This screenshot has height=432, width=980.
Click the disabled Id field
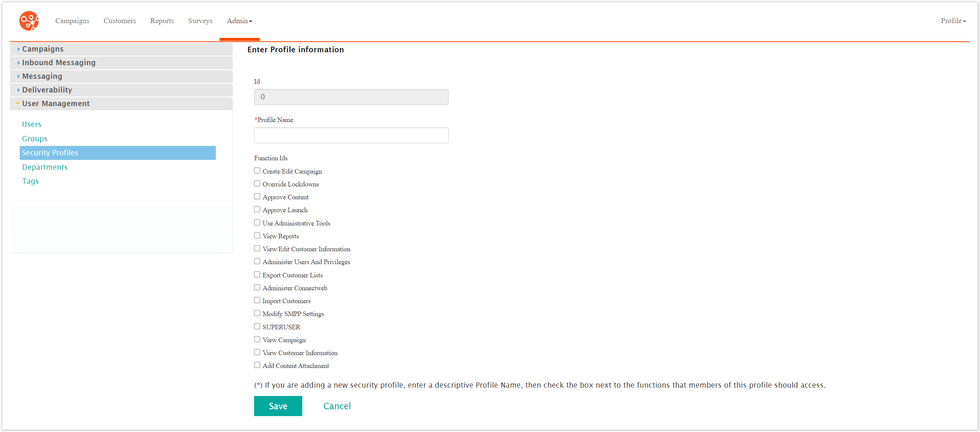tap(351, 97)
